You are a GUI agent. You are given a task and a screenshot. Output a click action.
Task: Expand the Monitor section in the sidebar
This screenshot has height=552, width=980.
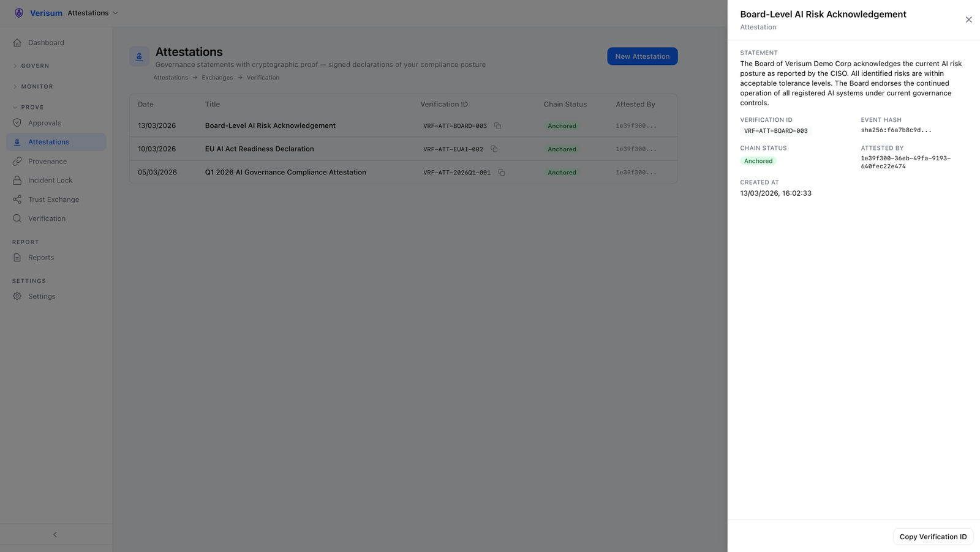click(37, 87)
